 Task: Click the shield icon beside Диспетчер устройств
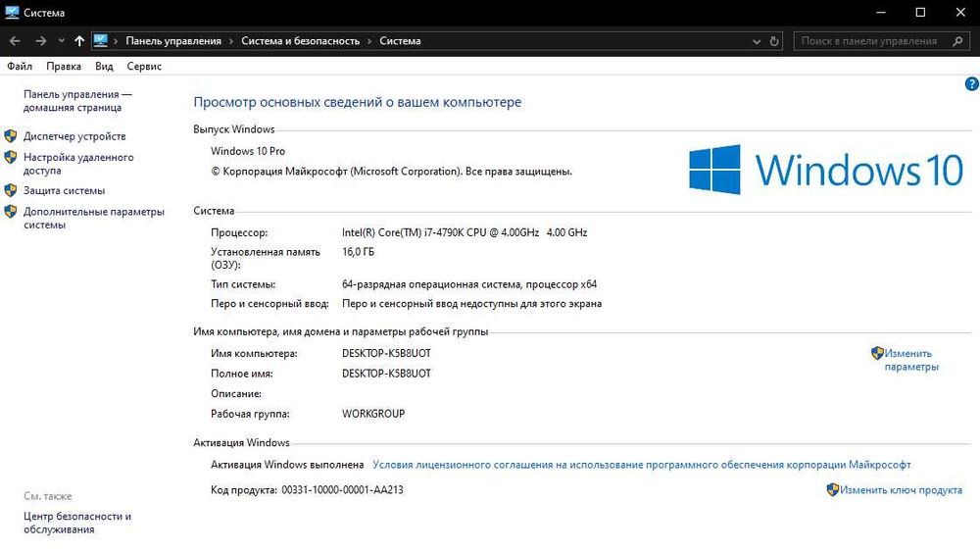coord(11,136)
